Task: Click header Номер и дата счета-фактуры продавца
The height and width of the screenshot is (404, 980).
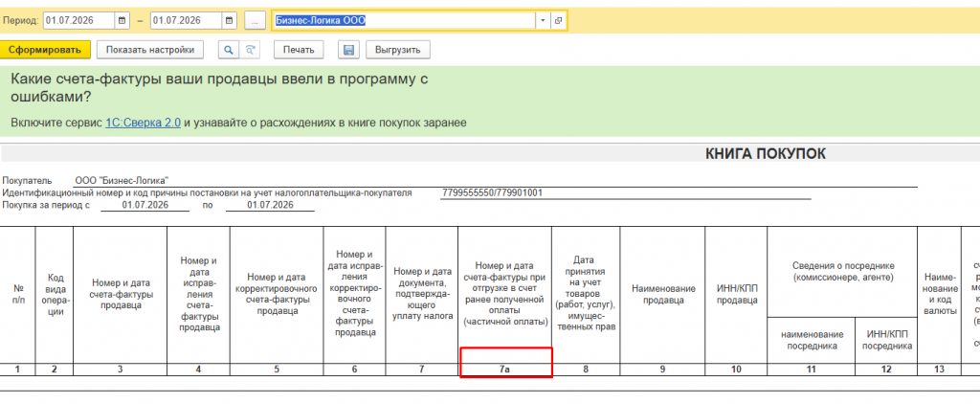Action: 120,295
